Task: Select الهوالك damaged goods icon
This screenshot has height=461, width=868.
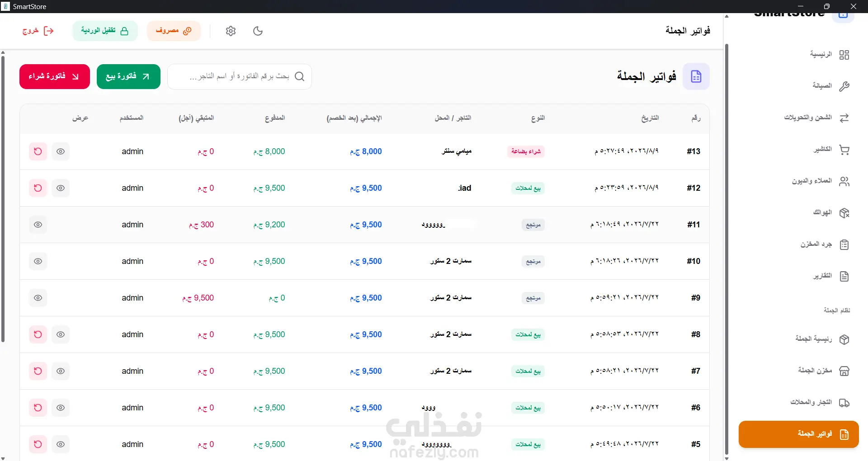Action: click(x=844, y=213)
